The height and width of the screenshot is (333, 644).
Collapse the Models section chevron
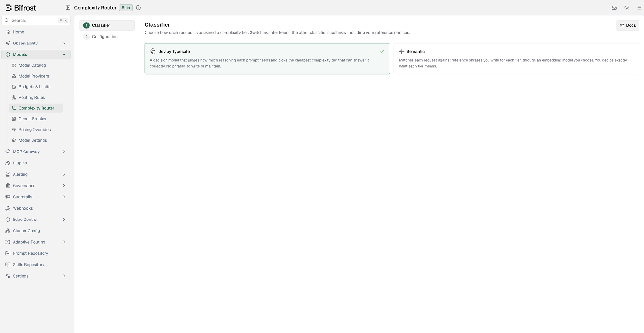pos(64,54)
